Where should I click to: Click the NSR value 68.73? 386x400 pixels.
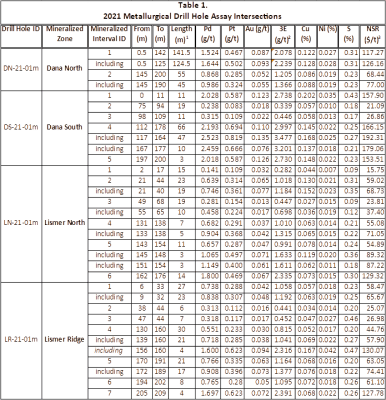(x=375, y=191)
